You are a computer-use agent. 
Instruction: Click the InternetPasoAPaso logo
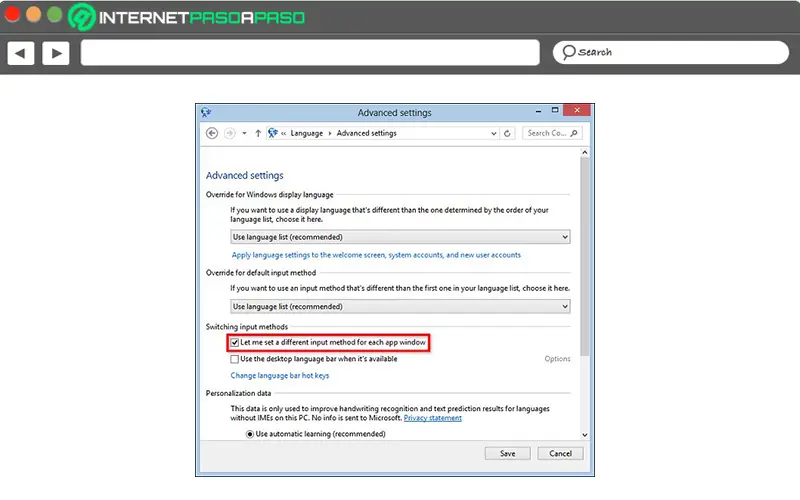187,17
